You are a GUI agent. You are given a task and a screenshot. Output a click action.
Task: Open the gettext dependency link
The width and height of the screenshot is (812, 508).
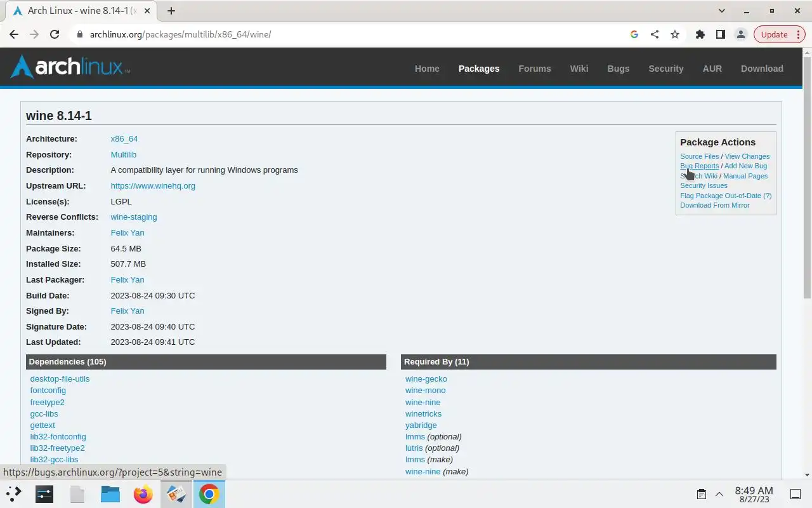point(43,425)
